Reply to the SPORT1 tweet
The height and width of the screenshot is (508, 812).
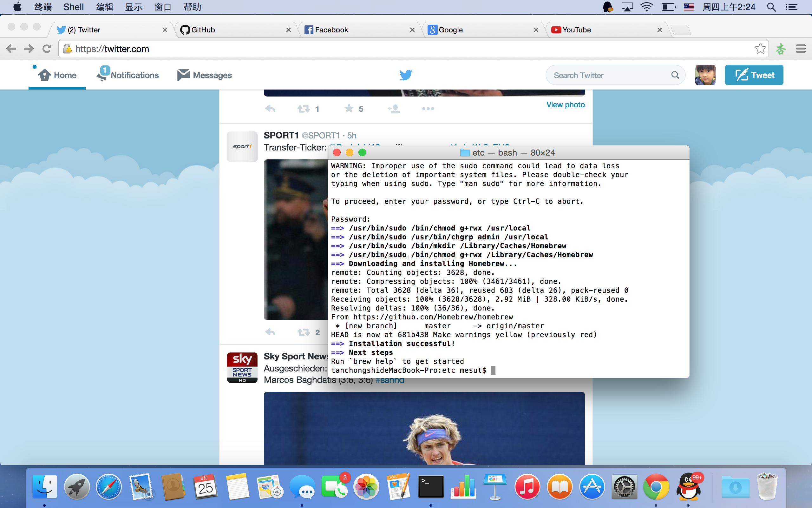(x=270, y=332)
